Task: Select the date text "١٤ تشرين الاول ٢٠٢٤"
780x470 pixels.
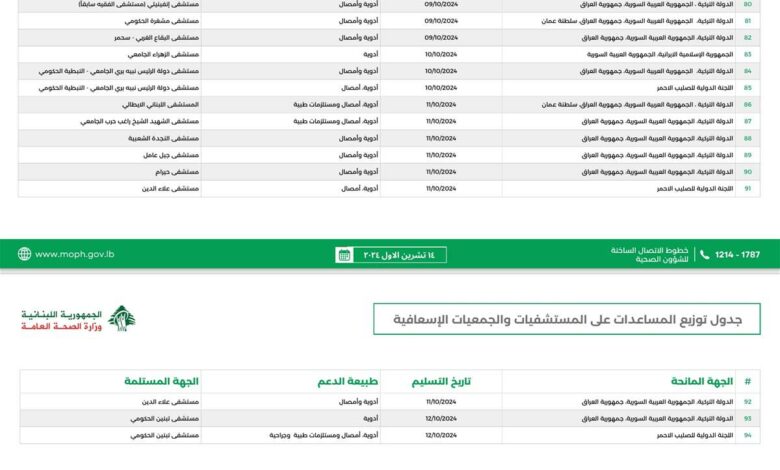Action: point(399,255)
